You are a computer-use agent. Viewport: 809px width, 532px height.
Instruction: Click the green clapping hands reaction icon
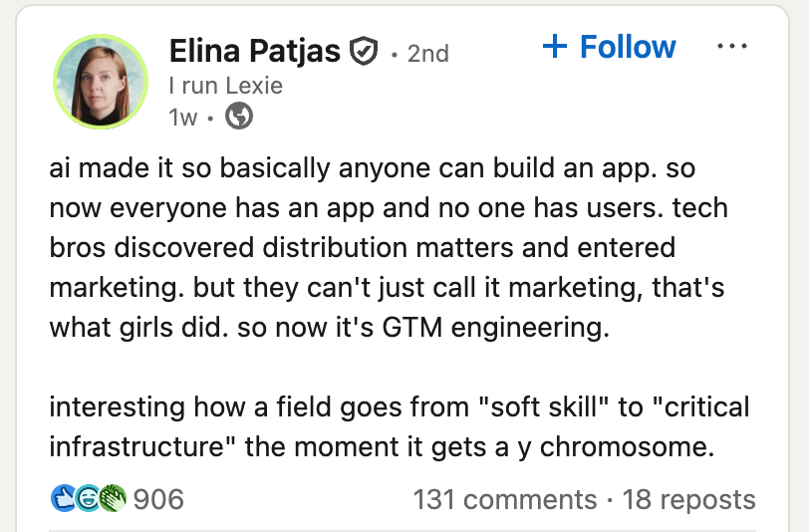(x=113, y=498)
